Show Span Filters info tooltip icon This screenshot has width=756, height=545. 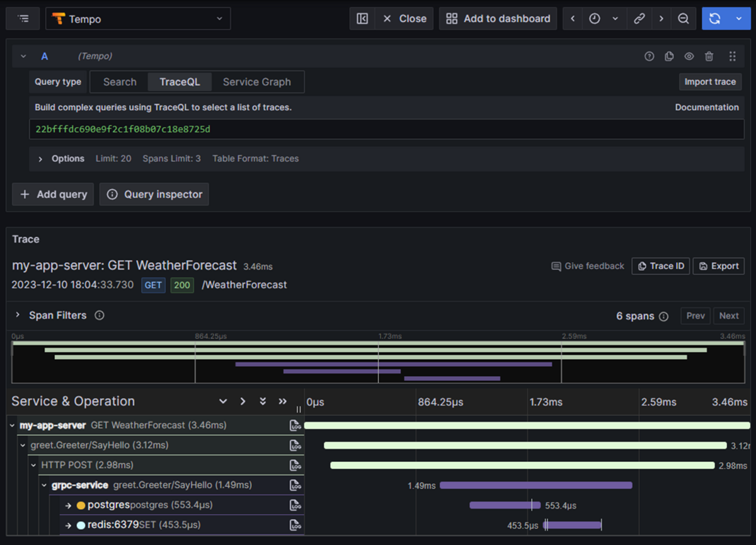click(x=99, y=315)
